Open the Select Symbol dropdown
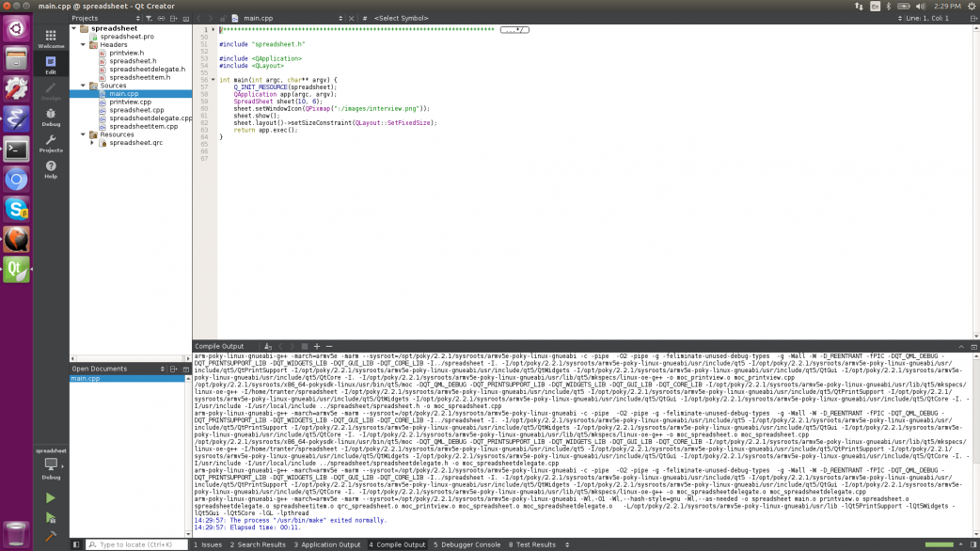 pyautogui.click(x=409, y=18)
